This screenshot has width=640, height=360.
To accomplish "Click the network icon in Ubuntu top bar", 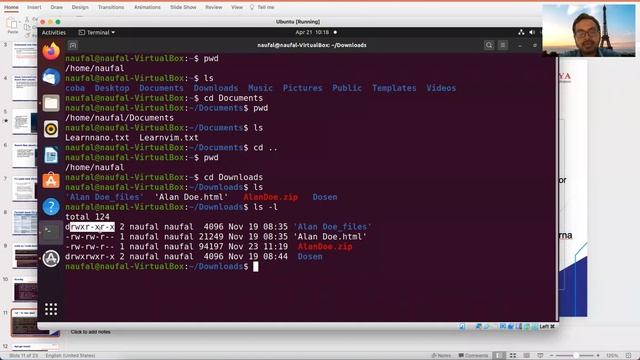I will click(521, 32).
